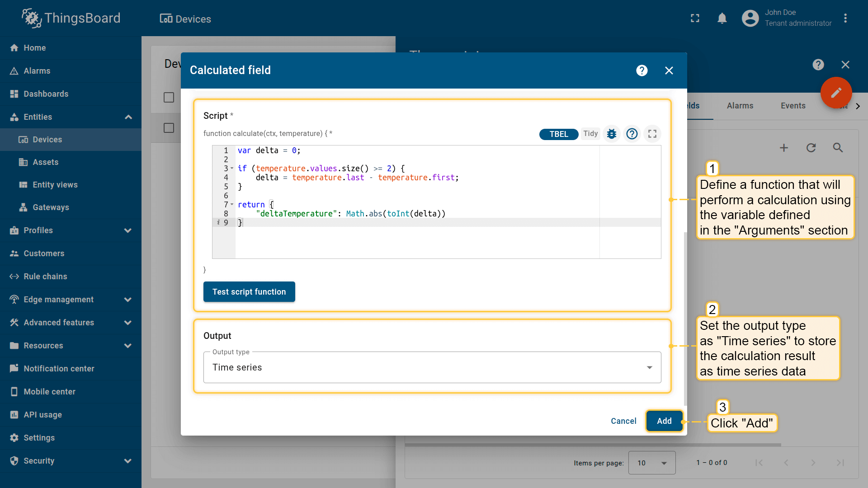Click the Test script function button
This screenshot has width=868, height=488.
[249, 292]
